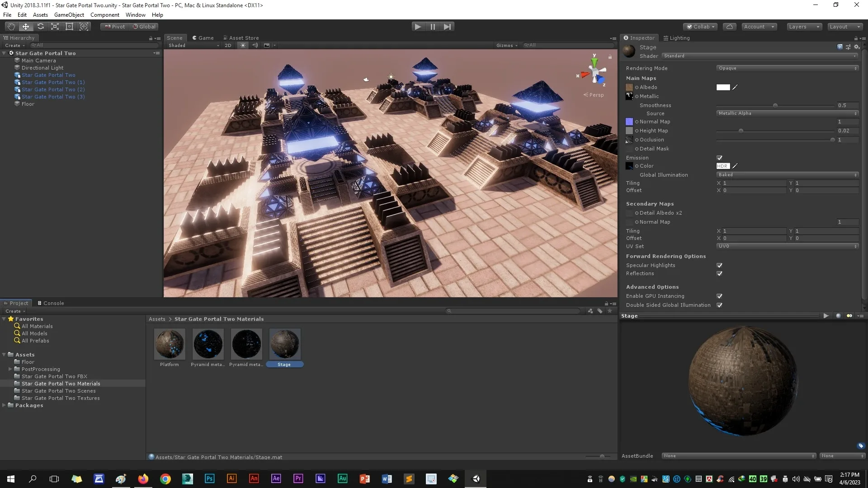Toggle 2D mode in the Scene view

coord(228,45)
